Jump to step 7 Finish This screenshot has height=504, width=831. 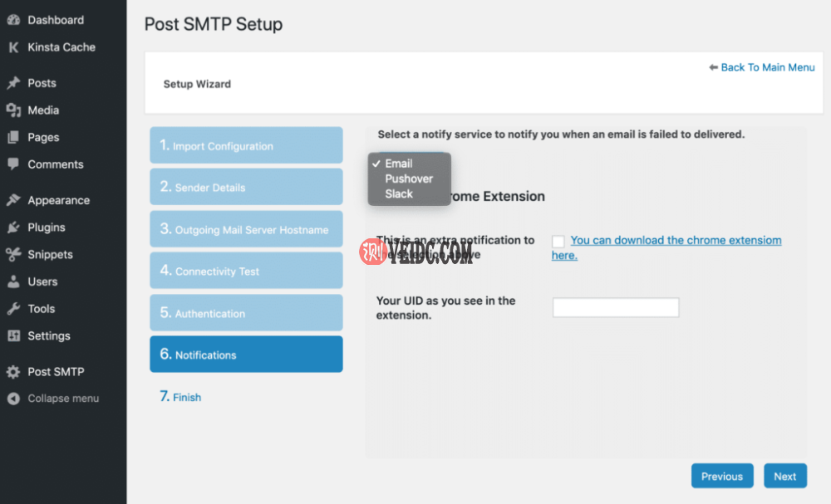tap(180, 397)
